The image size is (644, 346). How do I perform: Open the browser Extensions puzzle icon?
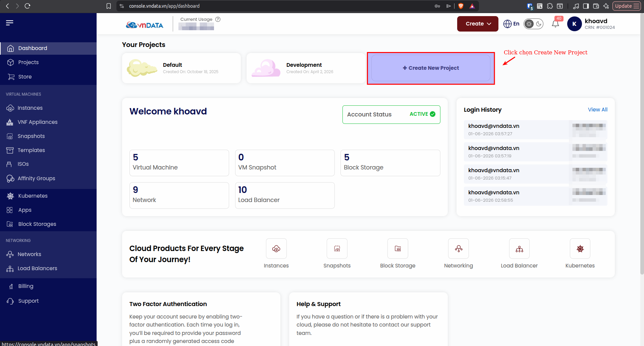click(550, 6)
